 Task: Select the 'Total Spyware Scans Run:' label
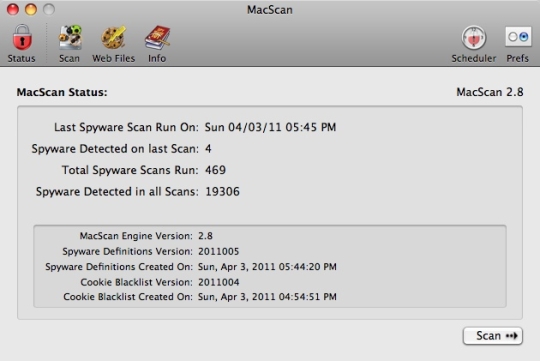pyautogui.click(x=130, y=170)
